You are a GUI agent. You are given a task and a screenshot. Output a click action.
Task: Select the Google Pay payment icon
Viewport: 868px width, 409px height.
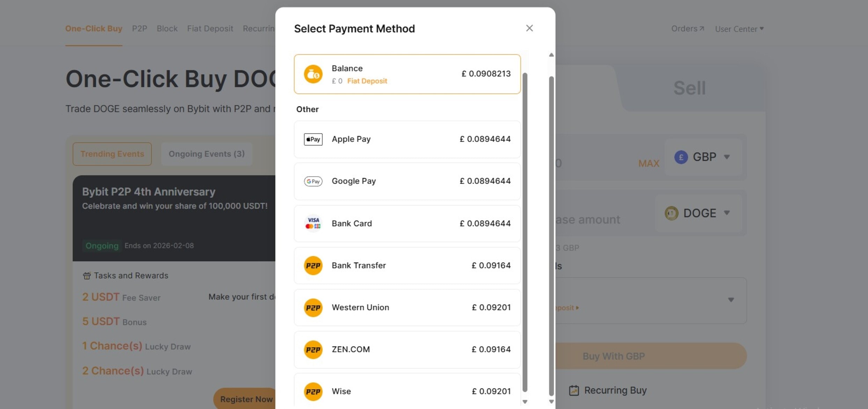pos(313,181)
